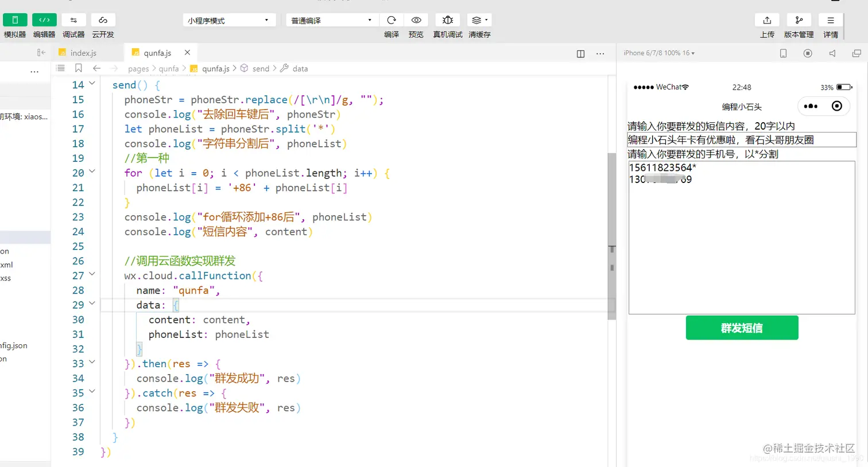Collapse the send() block at line 14
The image size is (868, 467).
tap(92, 84)
